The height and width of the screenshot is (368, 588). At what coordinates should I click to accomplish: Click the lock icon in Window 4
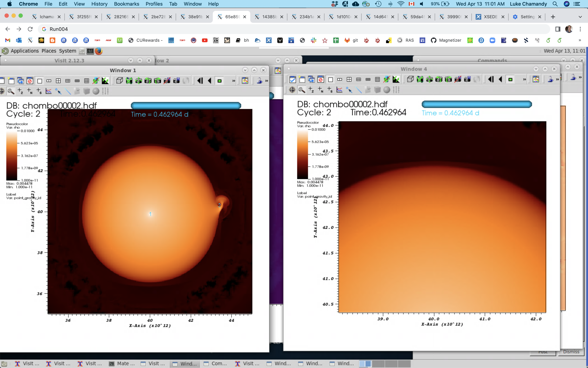click(x=550, y=79)
